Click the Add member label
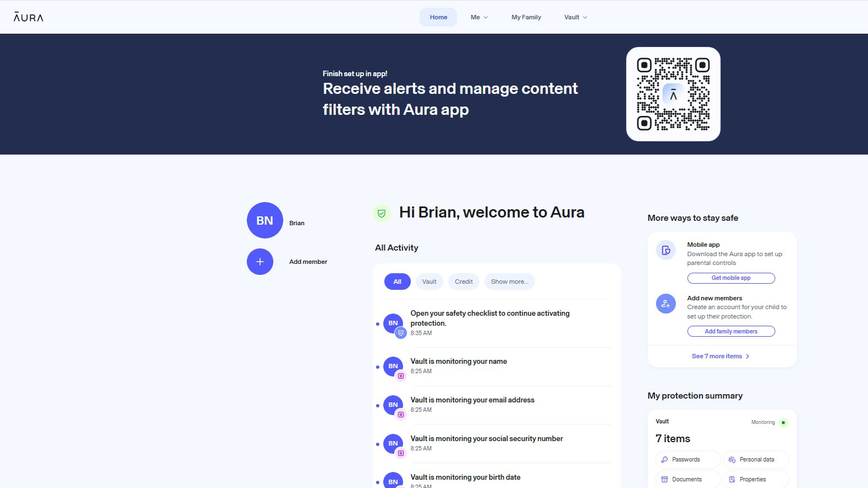 [308, 262]
